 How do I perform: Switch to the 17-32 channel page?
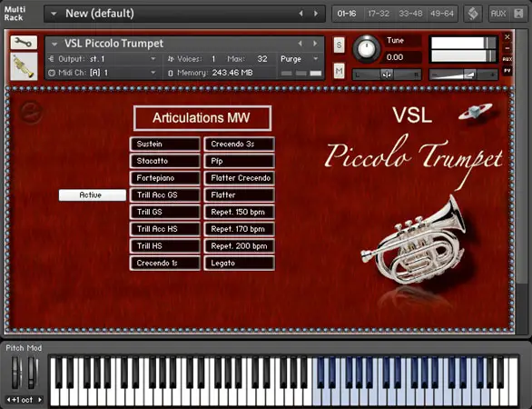coord(379,14)
